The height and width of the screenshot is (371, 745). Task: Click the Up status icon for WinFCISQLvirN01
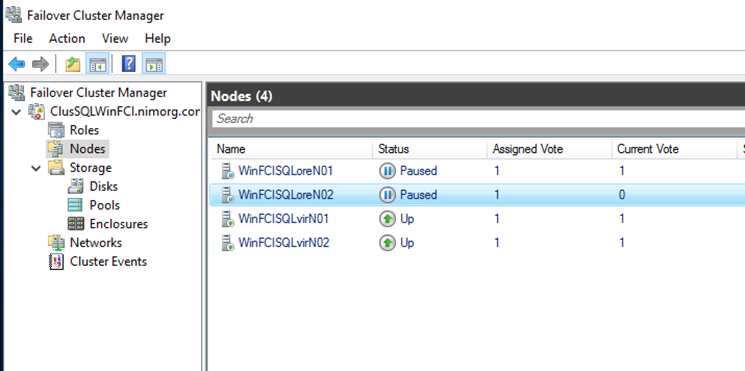tap(387, 219)
